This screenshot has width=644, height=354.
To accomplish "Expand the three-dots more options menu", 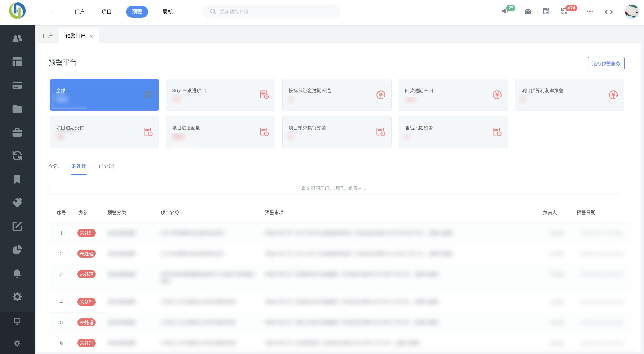I will coord(590,11).
